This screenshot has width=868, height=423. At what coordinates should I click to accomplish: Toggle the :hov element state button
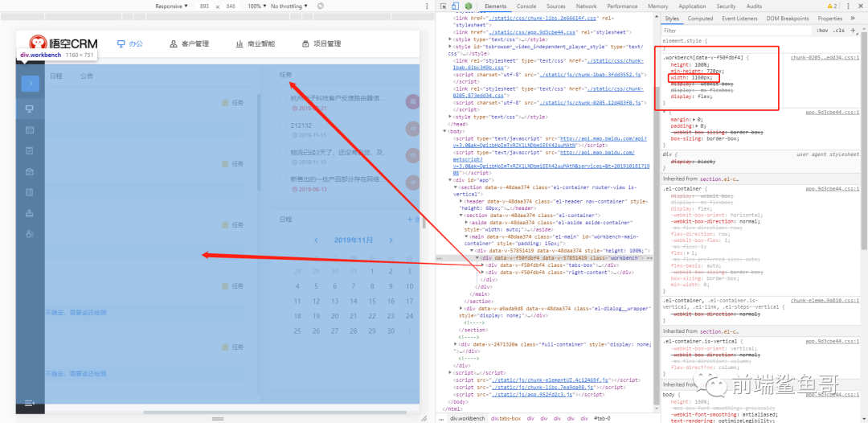tap(821, 31)
